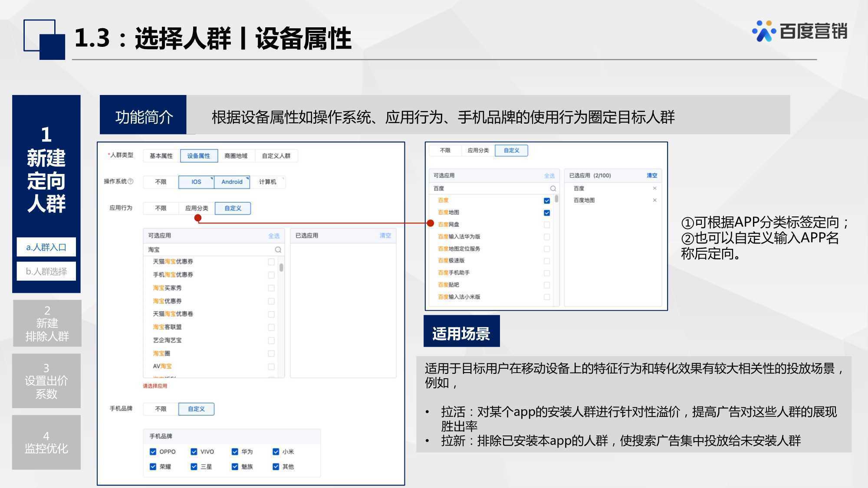
Task: Select 应用分类 tab in the right panel
Action: (x=478, y=151)
